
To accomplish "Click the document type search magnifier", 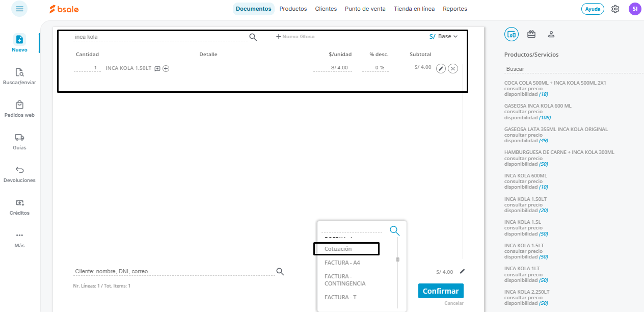I will pyautogui.click(x=394, y=230).
